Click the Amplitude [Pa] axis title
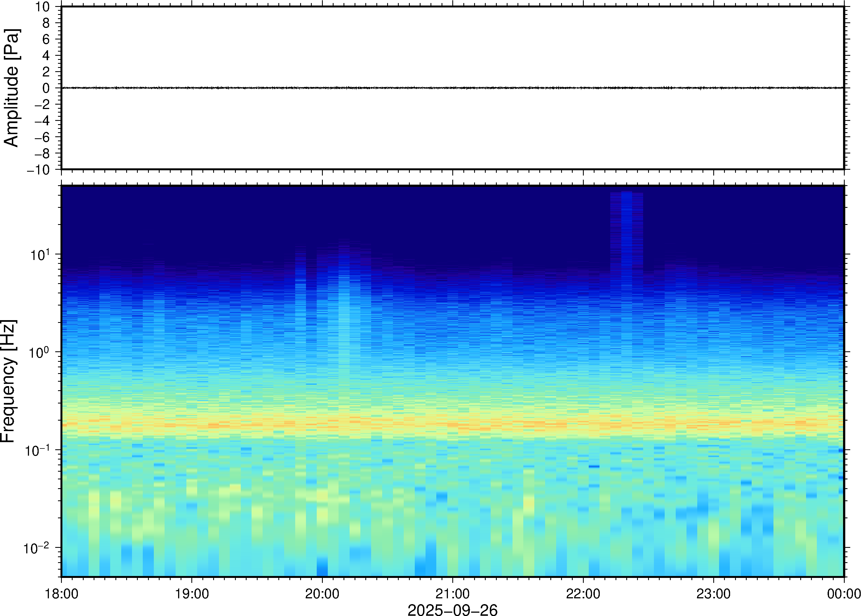861x616 pixels. tap(11, 87)
